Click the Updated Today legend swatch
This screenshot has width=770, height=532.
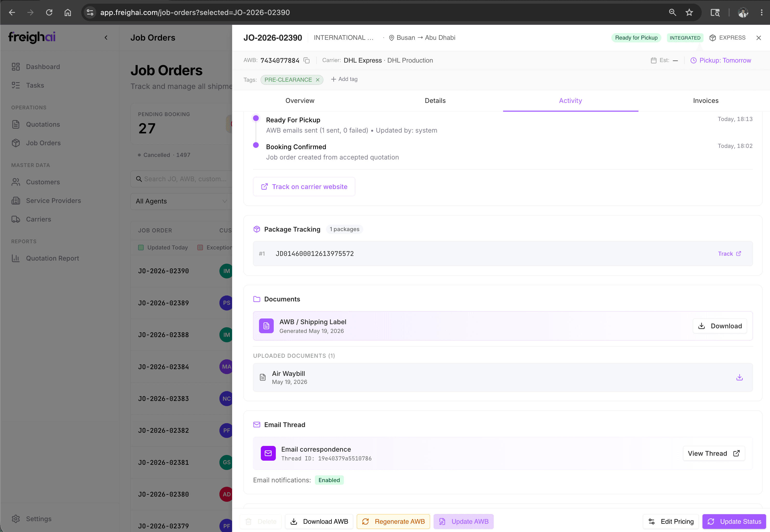[x=141, y=247]
